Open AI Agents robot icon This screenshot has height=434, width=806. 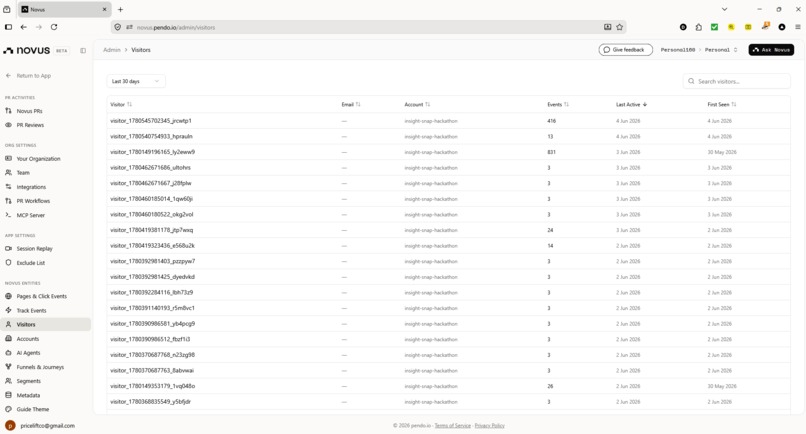(x=8, y=353)
